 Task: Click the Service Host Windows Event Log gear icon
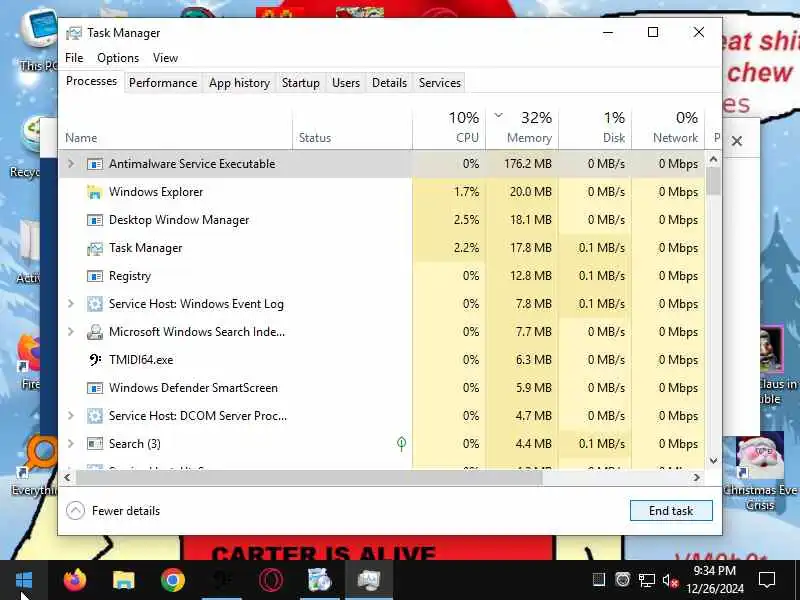(95, 304)
